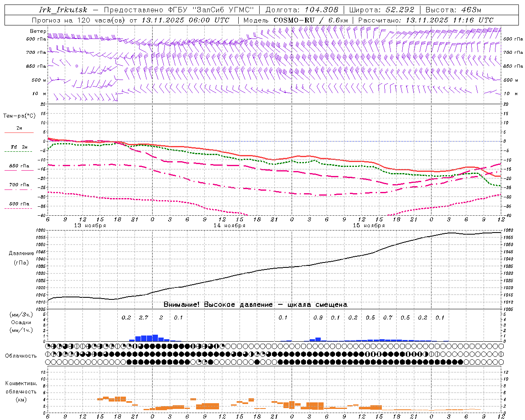The width and height of the screenshot is (525, 420).
Task: Click the date label "15 ноября"
Action: (369, 226)
